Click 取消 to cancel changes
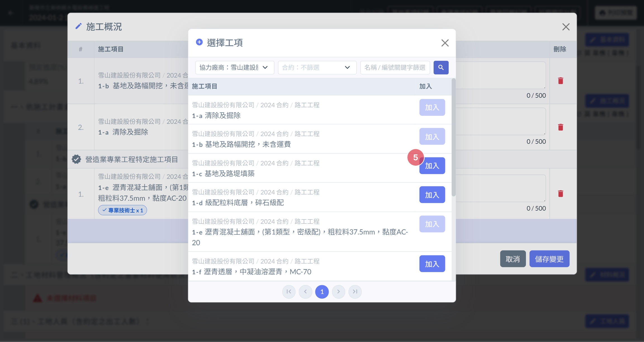644x342 pixels. tap(513, 259)
